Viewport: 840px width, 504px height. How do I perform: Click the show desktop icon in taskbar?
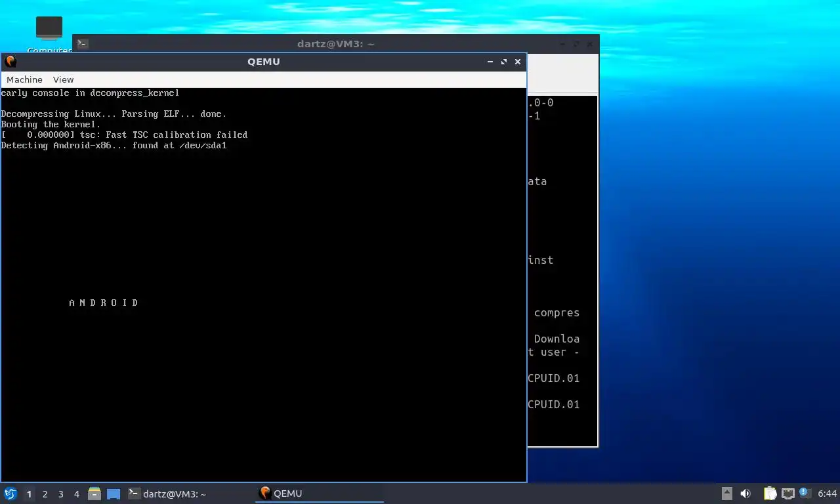click(x=114, y=493)
